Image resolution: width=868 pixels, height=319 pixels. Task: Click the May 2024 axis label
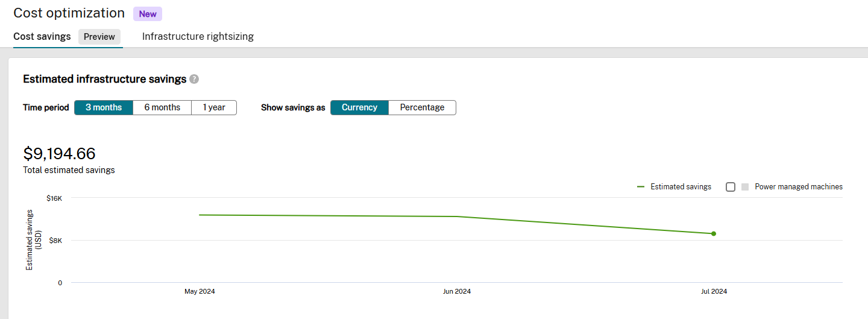point(200,291)
